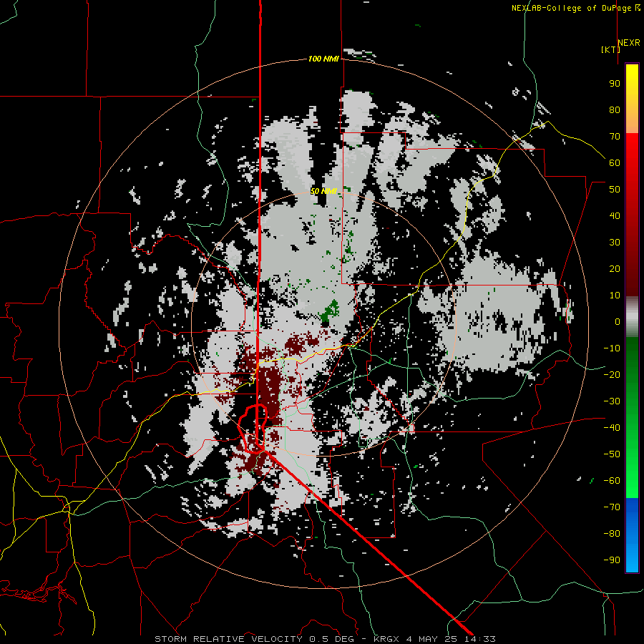
Task: Click the -20 value on the velocity scale
Action: coord(612,375)
